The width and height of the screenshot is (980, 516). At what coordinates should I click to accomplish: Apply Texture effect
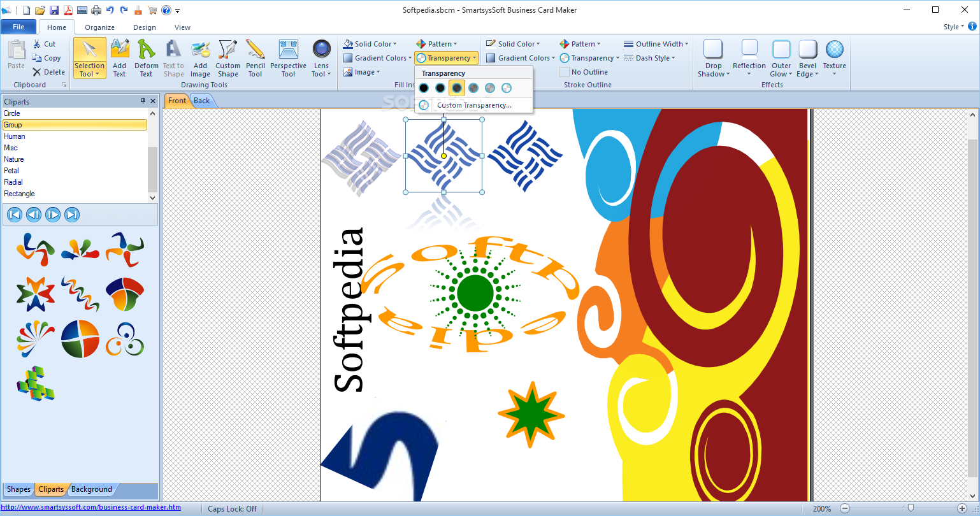point(835,58)
